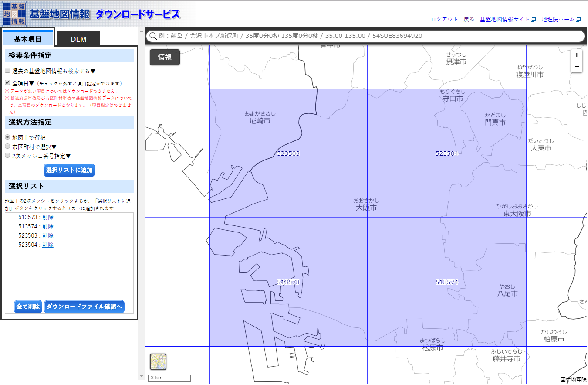This screenshot has width=588, height=385.
Task: Expand the 過去の基盤地図情報も検索する arrow
Action: pyautogui.click(x=93, y=71)
